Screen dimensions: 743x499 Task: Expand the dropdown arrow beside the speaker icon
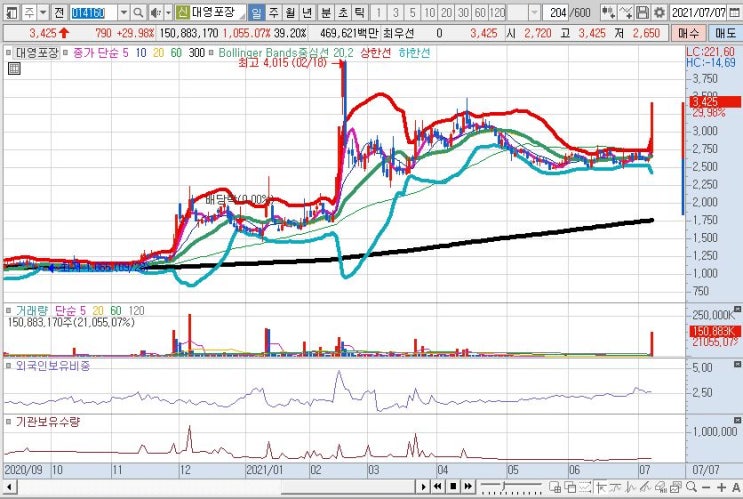(x=168, y=12)
